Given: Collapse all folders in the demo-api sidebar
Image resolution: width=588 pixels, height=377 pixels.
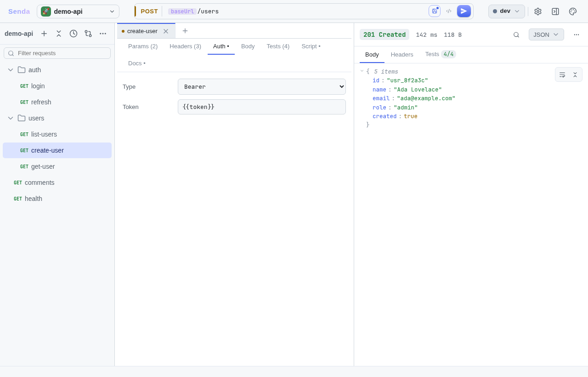Looking at the screenshot, I should pyautogui.click(x=59, y=34).
